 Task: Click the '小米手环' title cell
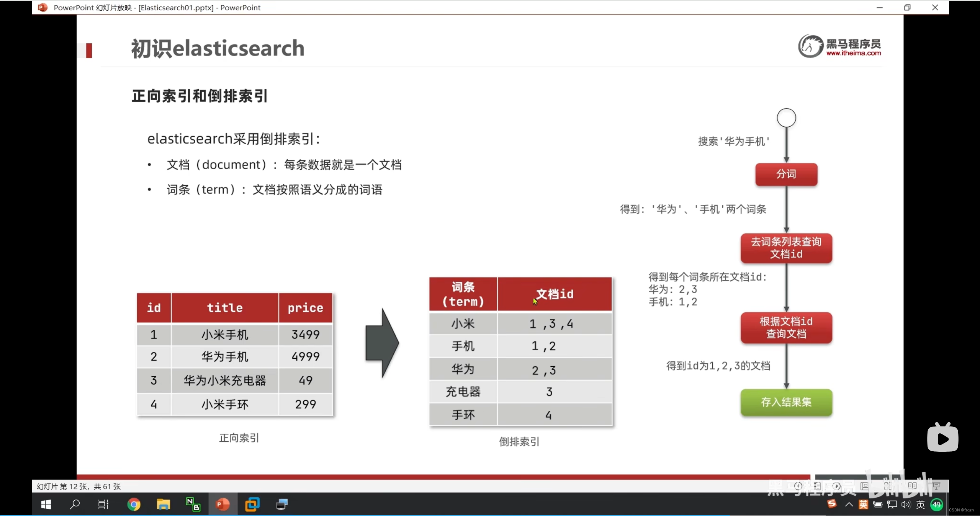click(x=225, y=404)
